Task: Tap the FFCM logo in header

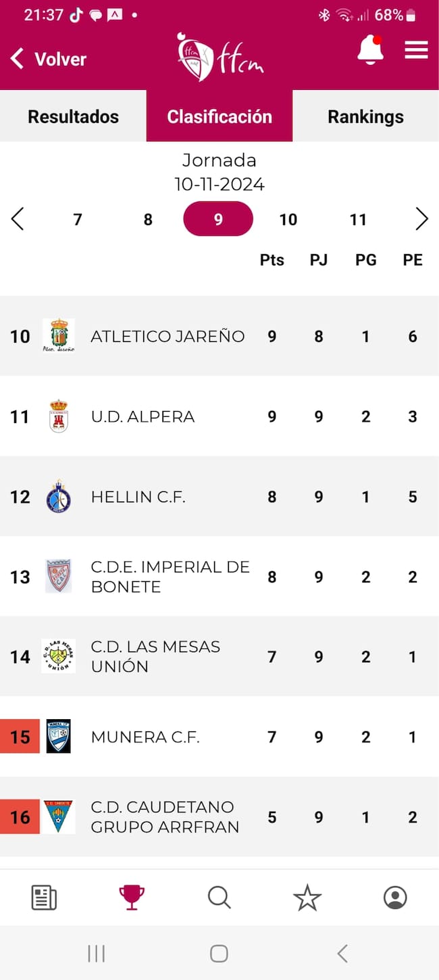Action: [x=219, y=57]
